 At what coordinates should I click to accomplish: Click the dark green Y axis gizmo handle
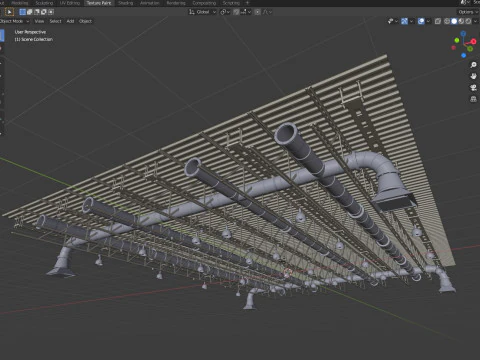click(470, 49)
